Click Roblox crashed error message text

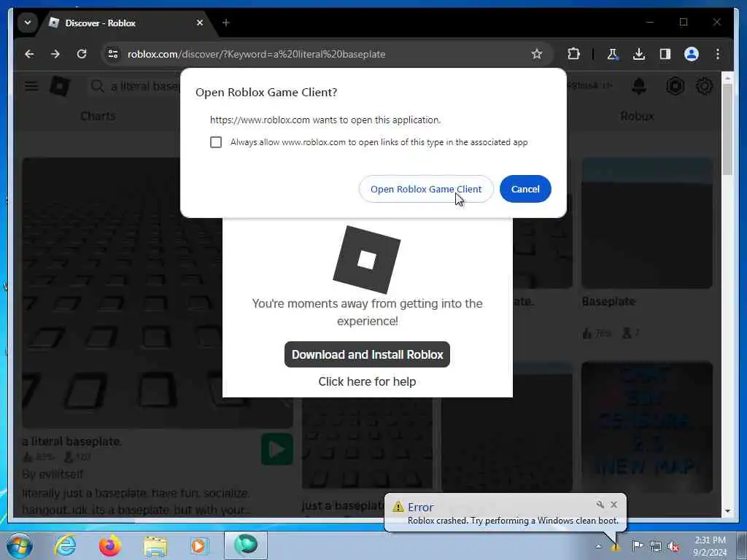[513, 521]
